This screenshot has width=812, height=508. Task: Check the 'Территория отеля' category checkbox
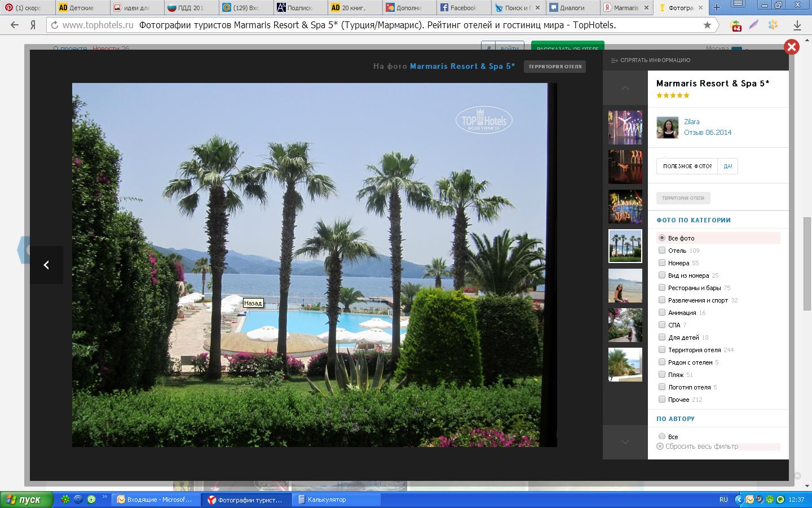coord(662,349)
